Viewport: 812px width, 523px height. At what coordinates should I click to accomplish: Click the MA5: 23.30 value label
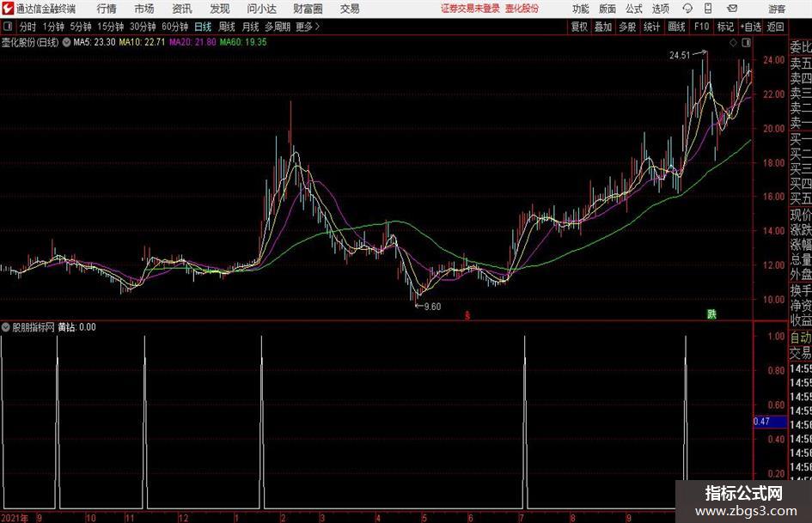[x=95, y=42]
